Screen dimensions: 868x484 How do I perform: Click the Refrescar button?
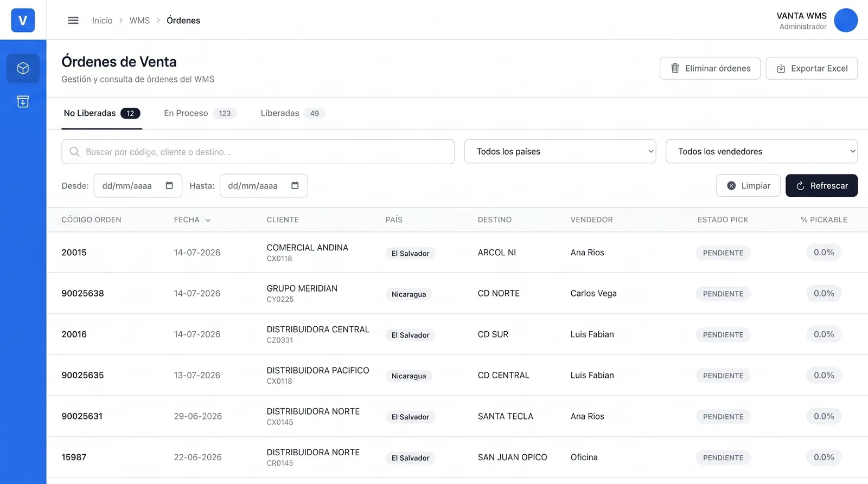(x=821, y=185)
